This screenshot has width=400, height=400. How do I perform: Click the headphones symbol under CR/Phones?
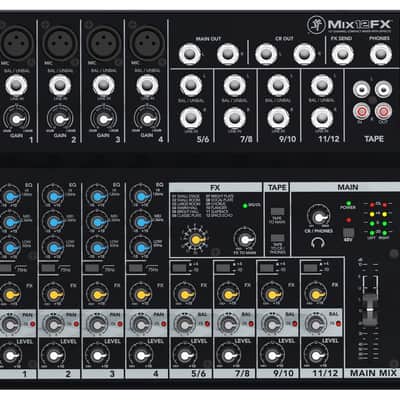tap(318, 242)
